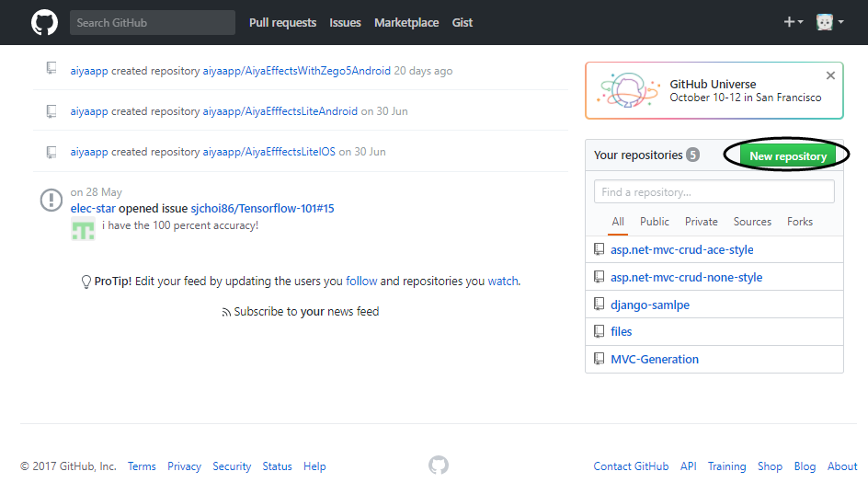Click repositories count badge showing 5
Screen dimensions: 868x483
692,155
